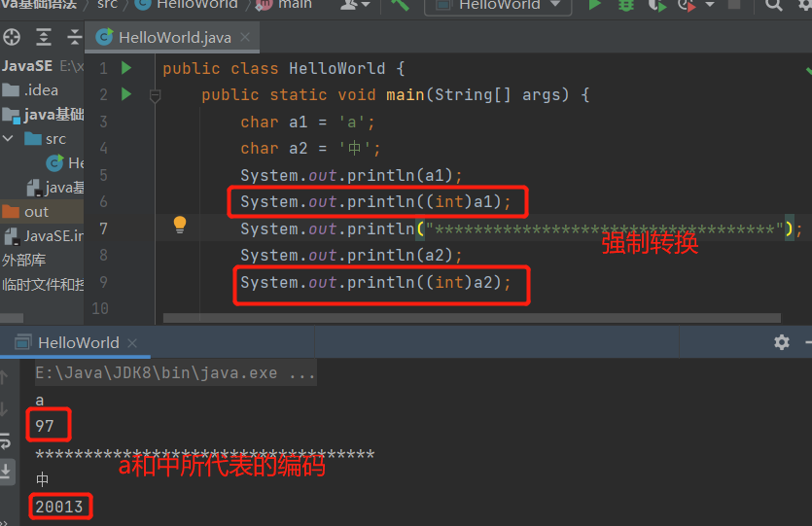The image size is (812, 526).
Task: Click the Down the Stack Trace arrow
Action: click(4, 409)
